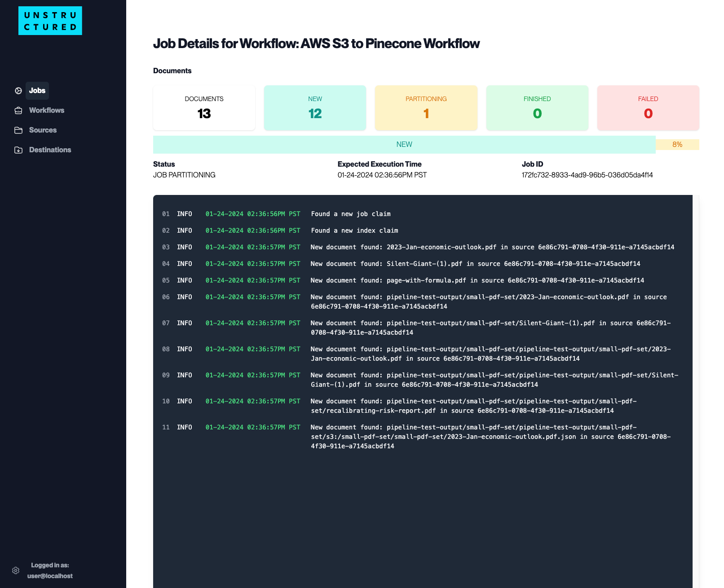Click log line 09 message text
This screenshot has height=588, width=724.
click(494, 380)
